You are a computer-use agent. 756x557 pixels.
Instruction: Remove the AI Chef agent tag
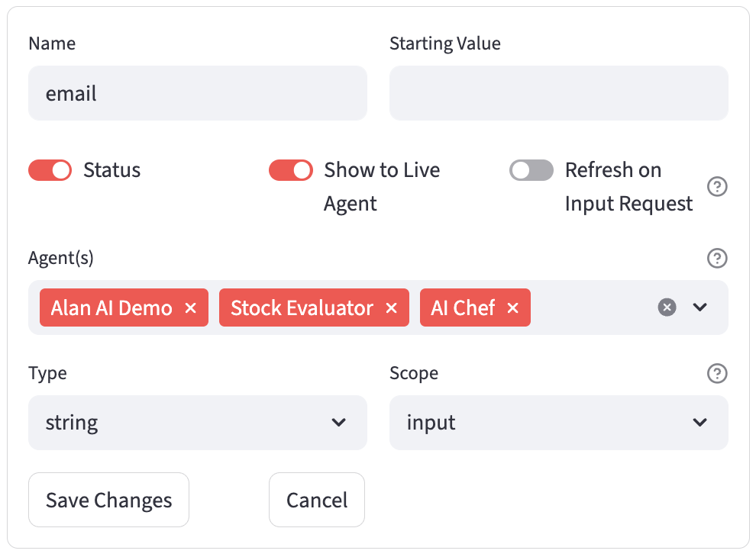513,307
